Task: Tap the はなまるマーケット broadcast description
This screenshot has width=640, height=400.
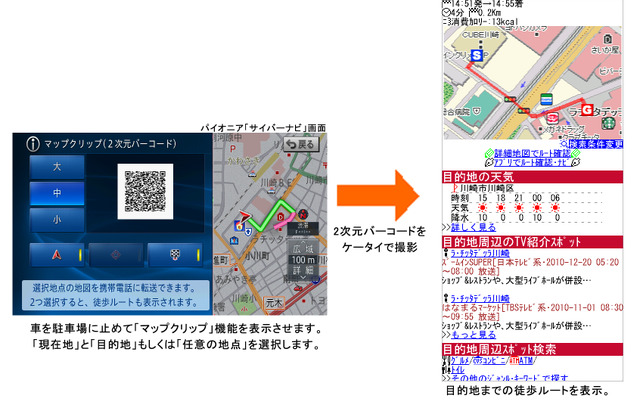Action: (533, 312)
